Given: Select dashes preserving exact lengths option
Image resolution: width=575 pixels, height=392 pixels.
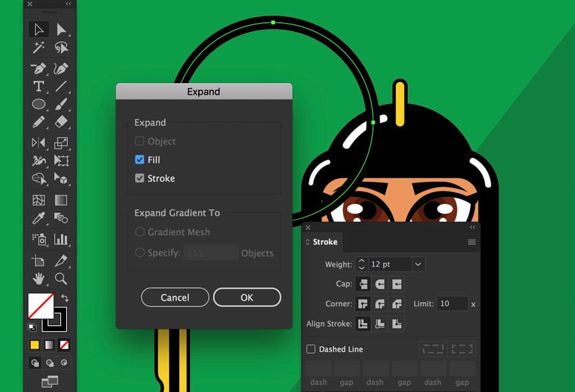Looking at the screenshot, I should tap(433, 349).
